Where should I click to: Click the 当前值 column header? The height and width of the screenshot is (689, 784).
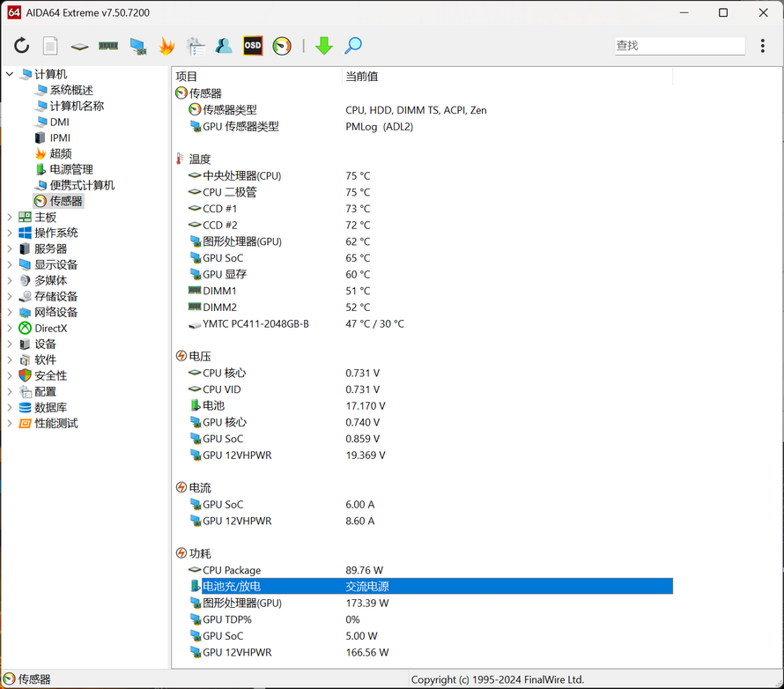pos(361,77)
